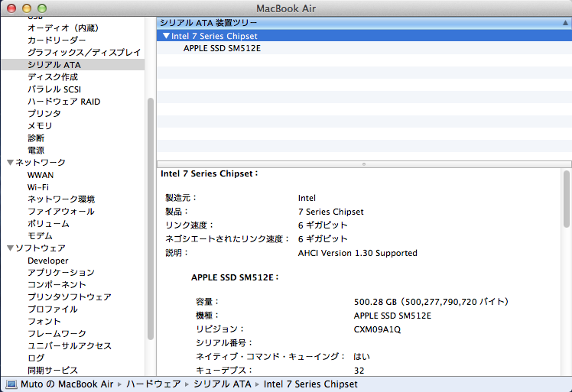
Task: Select シリアル ATA in sidebar
Action: (x=54, y=65)
